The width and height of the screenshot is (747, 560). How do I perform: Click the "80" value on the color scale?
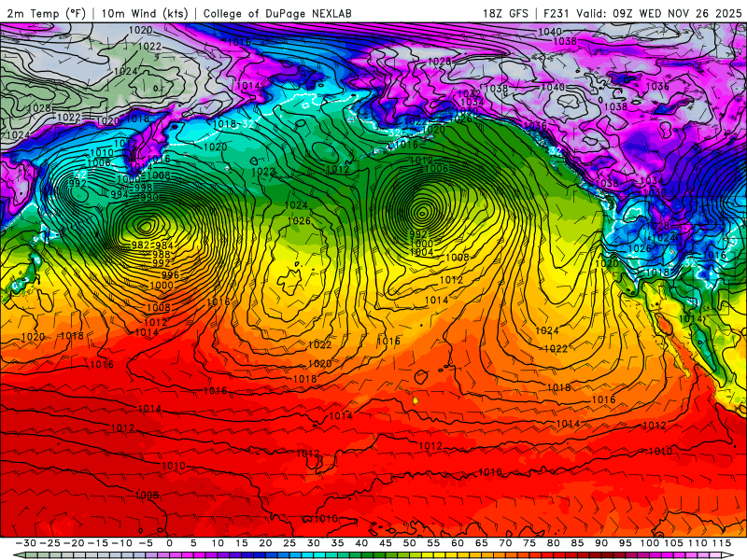pyautogui.click(x=553, y=543)
